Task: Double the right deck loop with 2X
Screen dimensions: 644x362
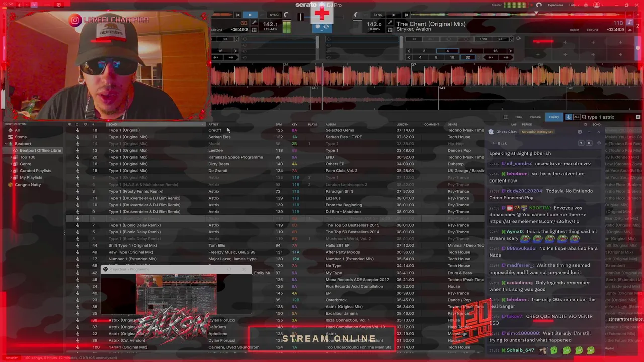Action: [500, 39]
